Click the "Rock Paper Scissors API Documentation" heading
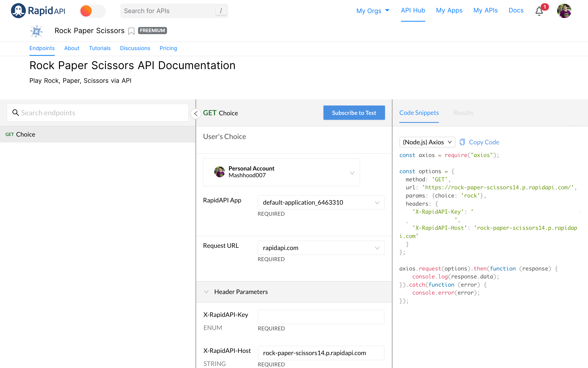This screenshot has width=588, height=368. tap(133, 65)
